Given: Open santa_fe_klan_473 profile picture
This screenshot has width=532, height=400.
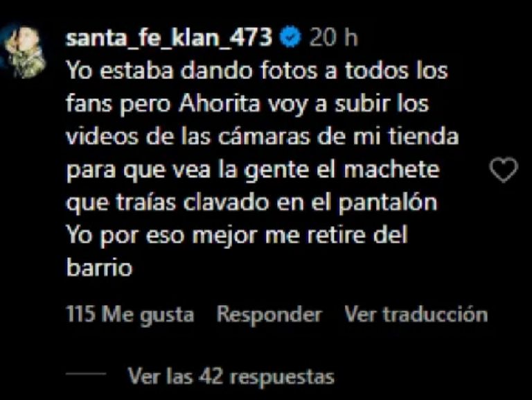Looking at the screenshot, I should click(x=23, y=50).
